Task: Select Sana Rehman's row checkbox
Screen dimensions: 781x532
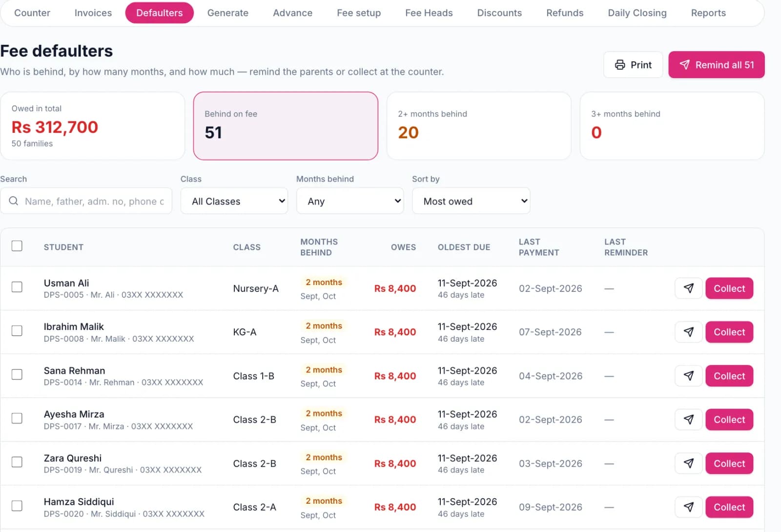Action: (x=17, y=374)
